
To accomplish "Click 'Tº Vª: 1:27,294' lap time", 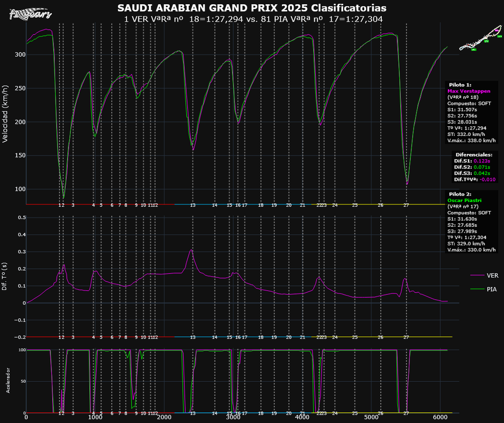I will (466, 128).
